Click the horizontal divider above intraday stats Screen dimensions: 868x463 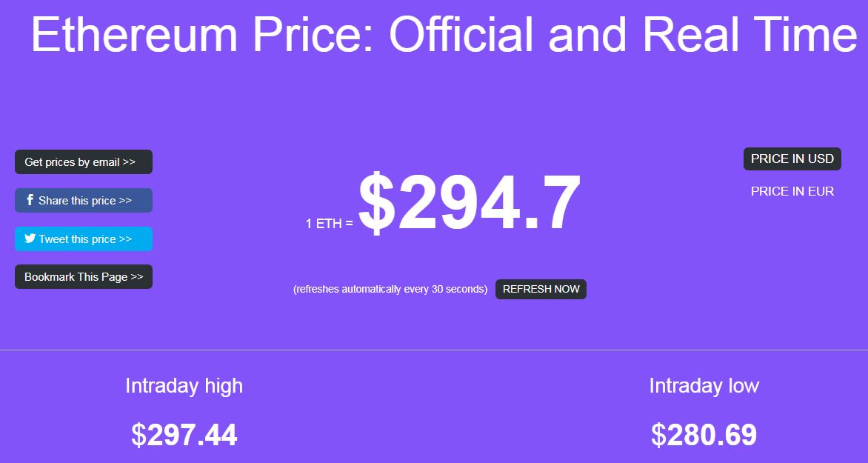434,350
